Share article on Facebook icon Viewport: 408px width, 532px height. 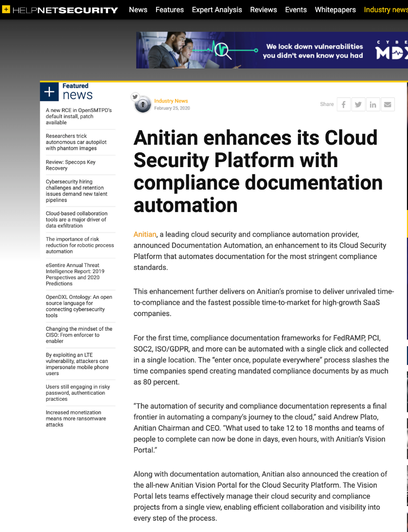343,104
